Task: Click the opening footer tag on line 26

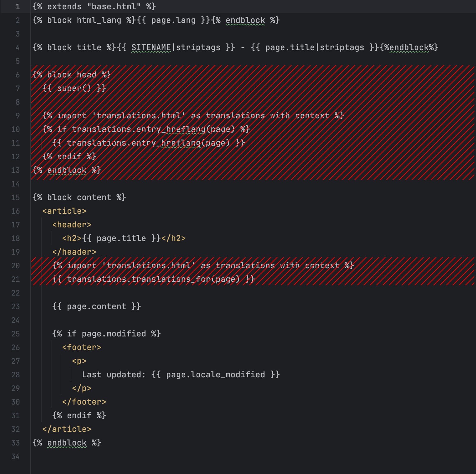Action: pos(82,348)
